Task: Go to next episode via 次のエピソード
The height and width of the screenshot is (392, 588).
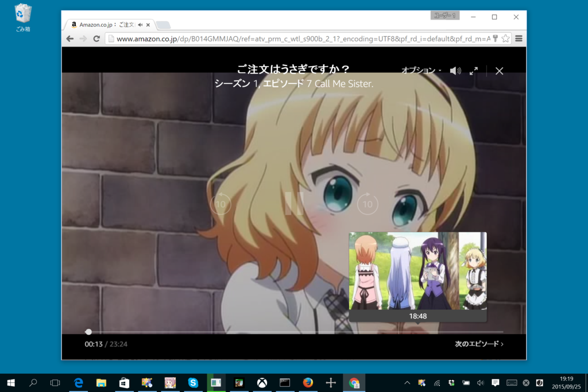Action: (x=479, y=344)
